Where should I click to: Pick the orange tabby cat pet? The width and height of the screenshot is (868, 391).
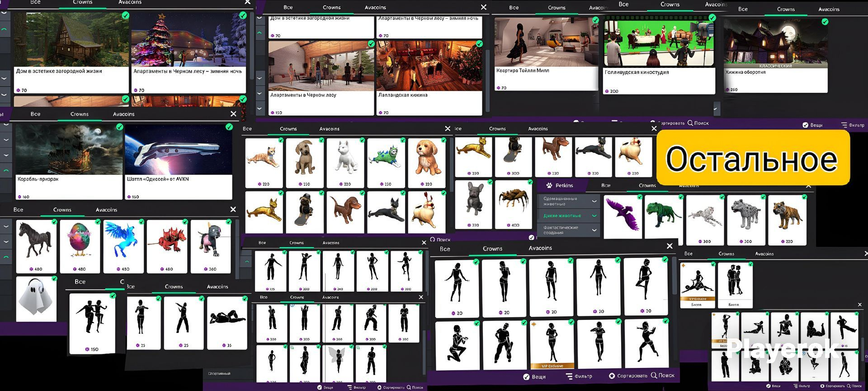[264, 163]
